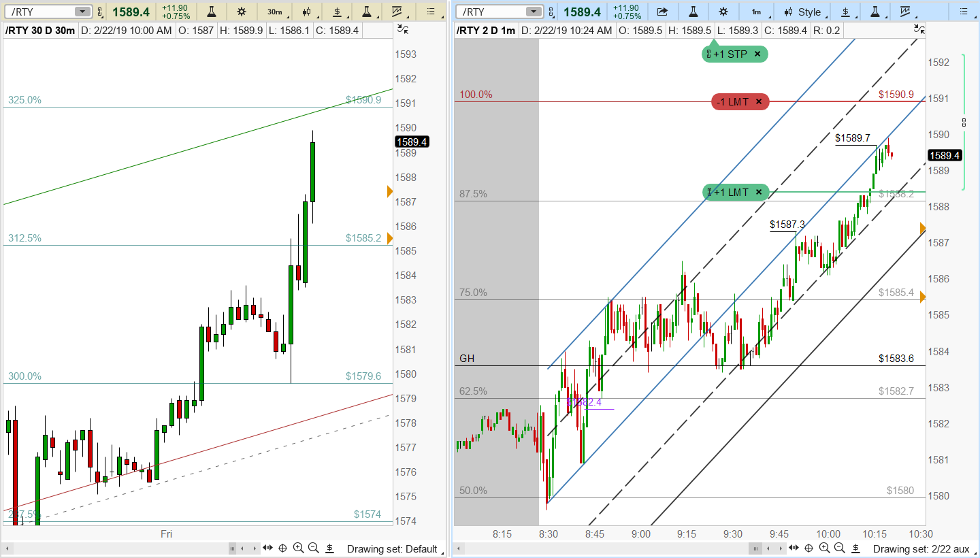Image resolution: width=980 pixels, height=558 pixels.
Task: Open the dollar trade tools menu in left chart
Action: click(337, 12)
